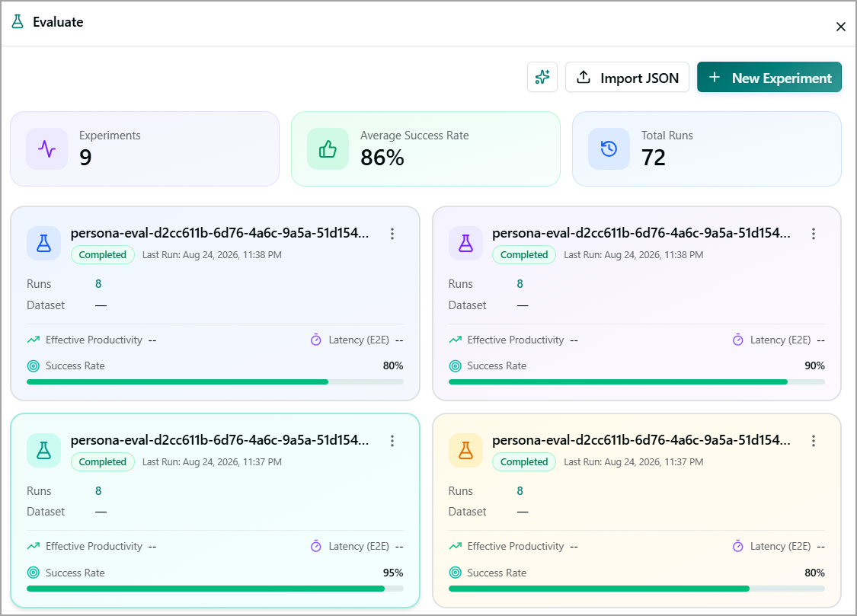
Task: Create a New Experiment
Action: click(769, 77)
